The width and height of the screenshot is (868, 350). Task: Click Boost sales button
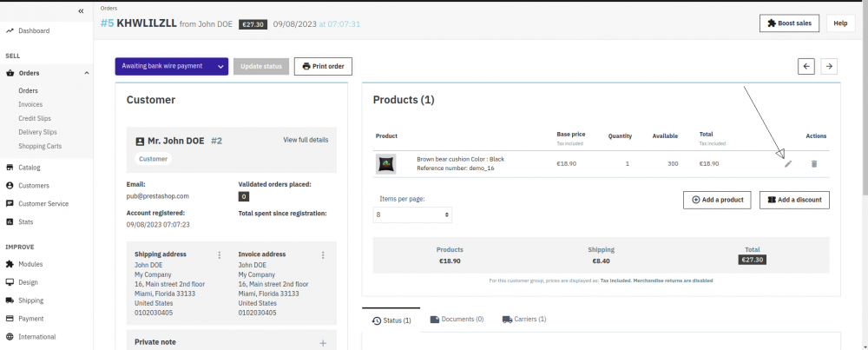click(x=789, y=23)
